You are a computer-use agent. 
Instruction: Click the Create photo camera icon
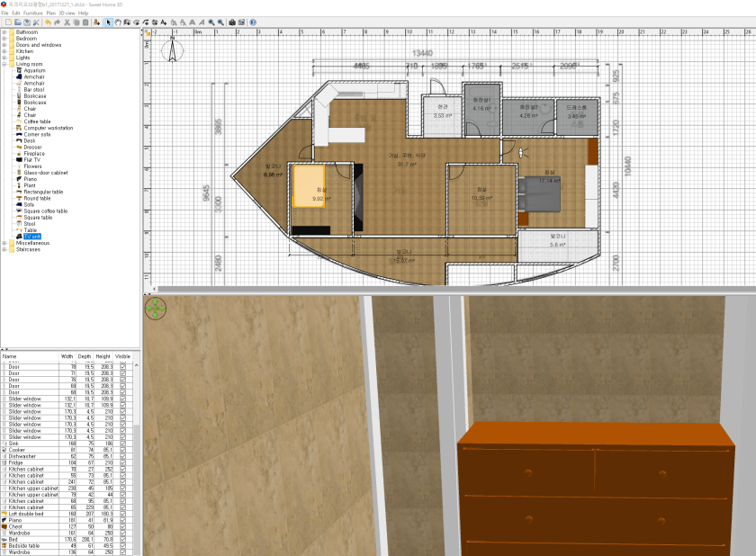click(231, 22)
